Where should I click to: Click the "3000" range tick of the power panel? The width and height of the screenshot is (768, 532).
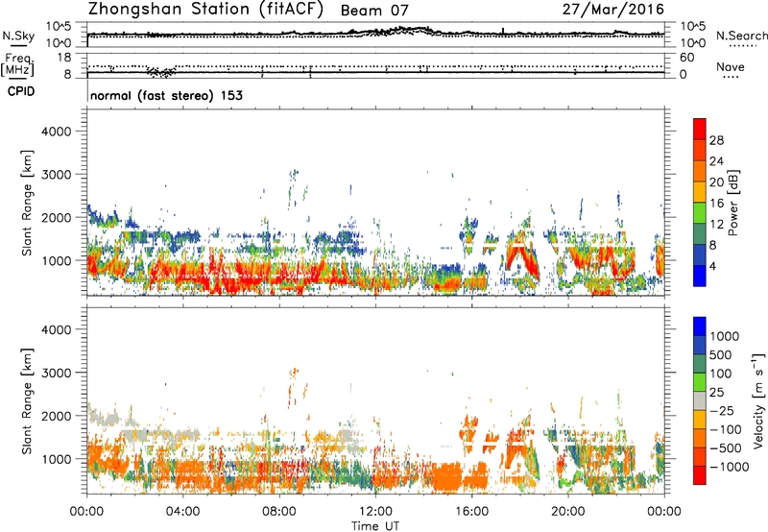tap(57, 175)
